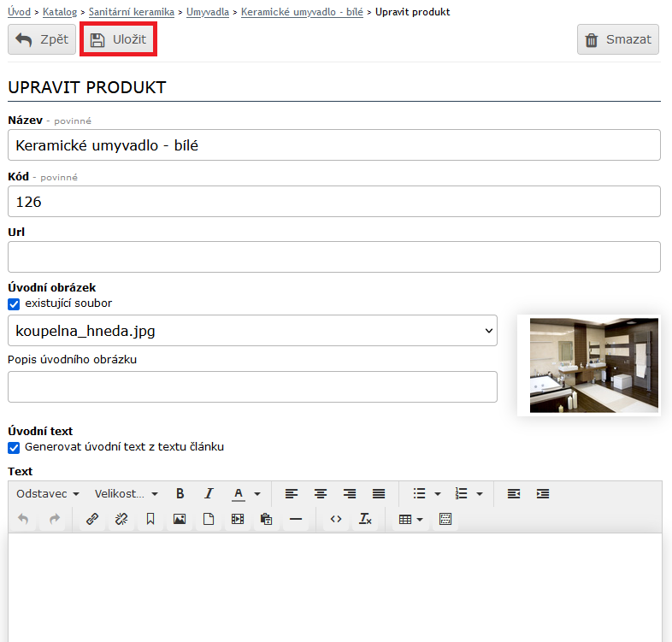The width and height of the screenshot is (672, 642).
Task: Expand the 'Velikost' font size dropdown
Action: coord(127,493)
